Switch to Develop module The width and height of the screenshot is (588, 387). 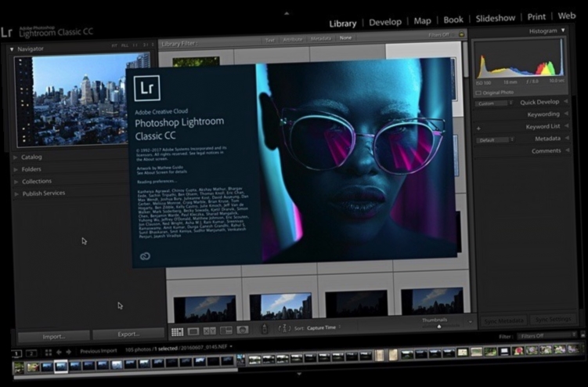click(x=385, y=22)
